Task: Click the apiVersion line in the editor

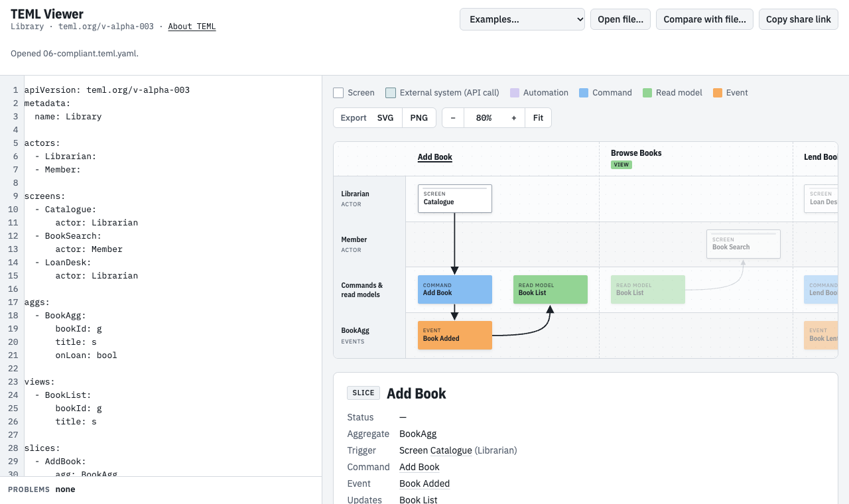Action: tap(107, 90)
